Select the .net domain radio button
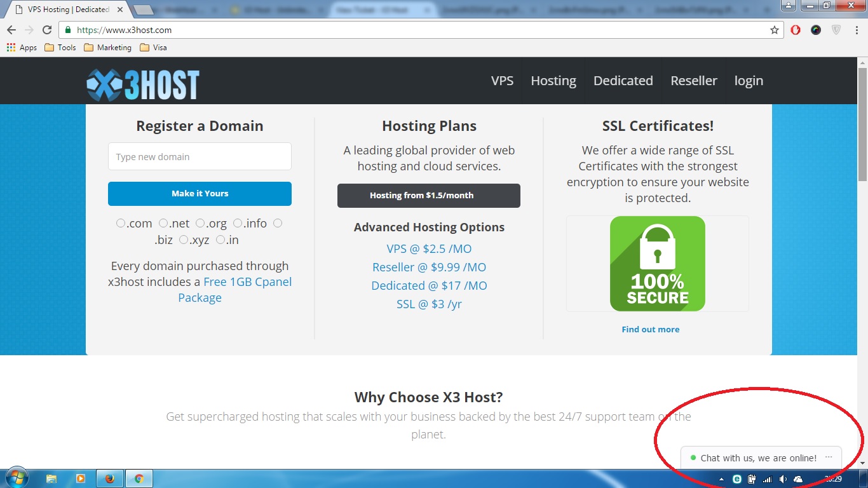868x488 pixels. click(x=163, y=223)
